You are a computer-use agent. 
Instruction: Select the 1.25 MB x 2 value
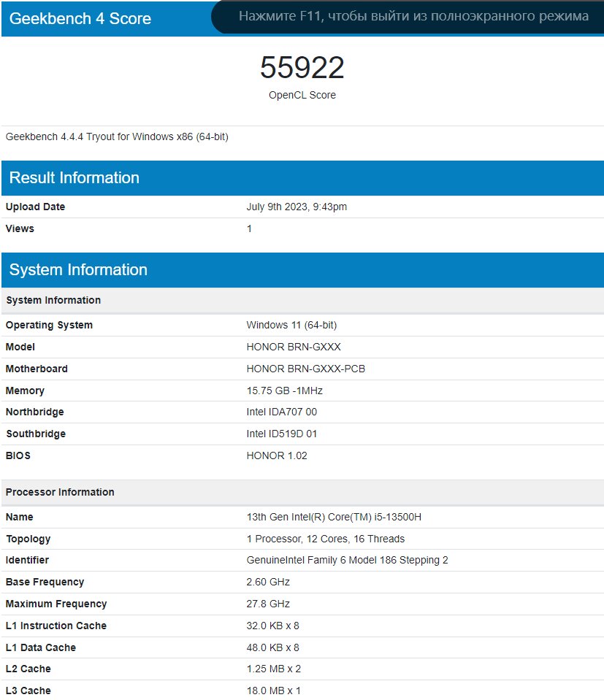coord(274,669)
